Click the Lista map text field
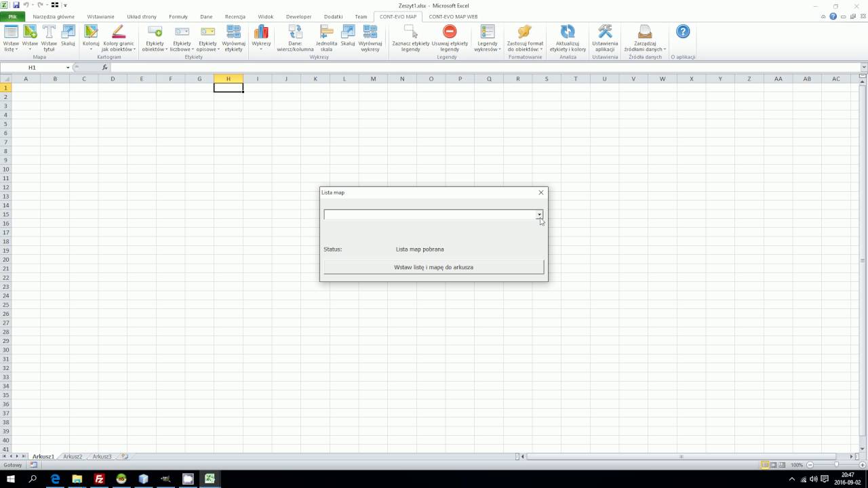Viewport: 868px width, 488px height. click(x=429, y=215)
